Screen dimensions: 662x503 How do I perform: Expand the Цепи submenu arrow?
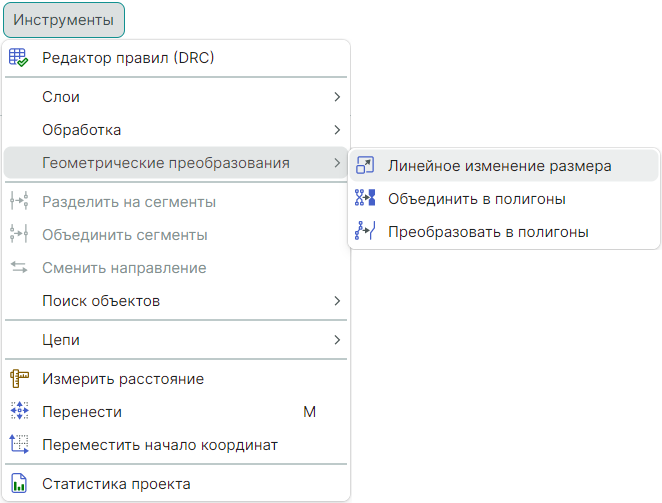pyautogui.click(x=337, y=340)
